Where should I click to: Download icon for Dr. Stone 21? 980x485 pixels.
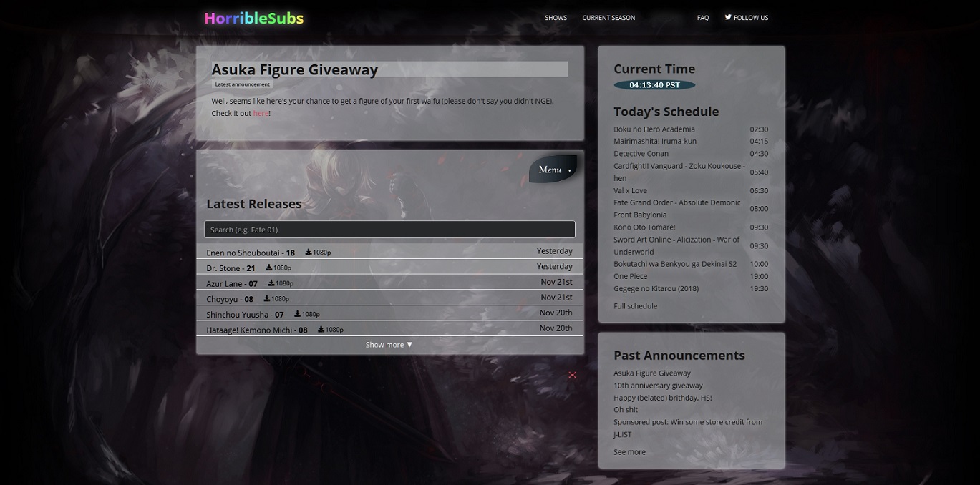point(269,268)
